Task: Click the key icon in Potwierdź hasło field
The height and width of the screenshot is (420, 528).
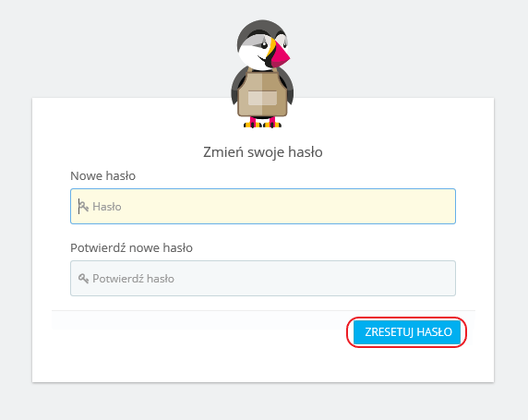Action: click(83, 279)
